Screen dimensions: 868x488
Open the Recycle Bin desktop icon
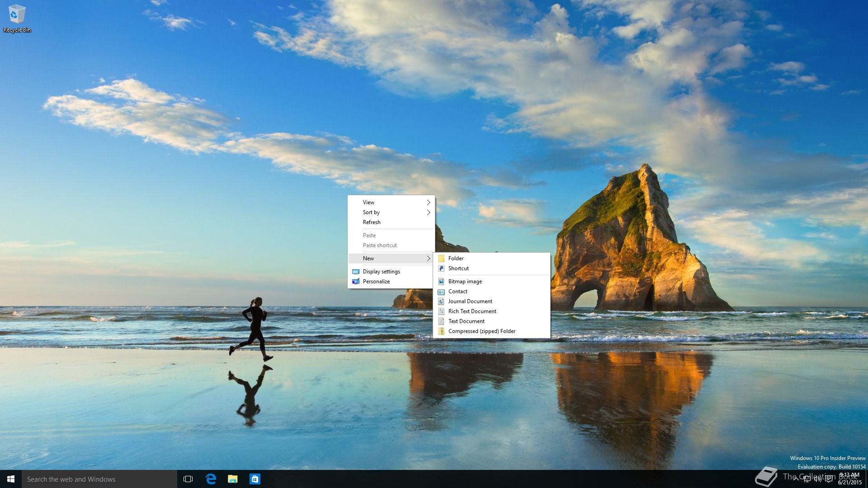pos(17,18)
